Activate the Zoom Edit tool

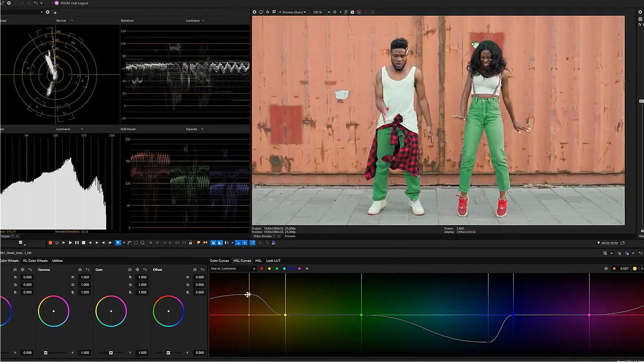(143, 243)
